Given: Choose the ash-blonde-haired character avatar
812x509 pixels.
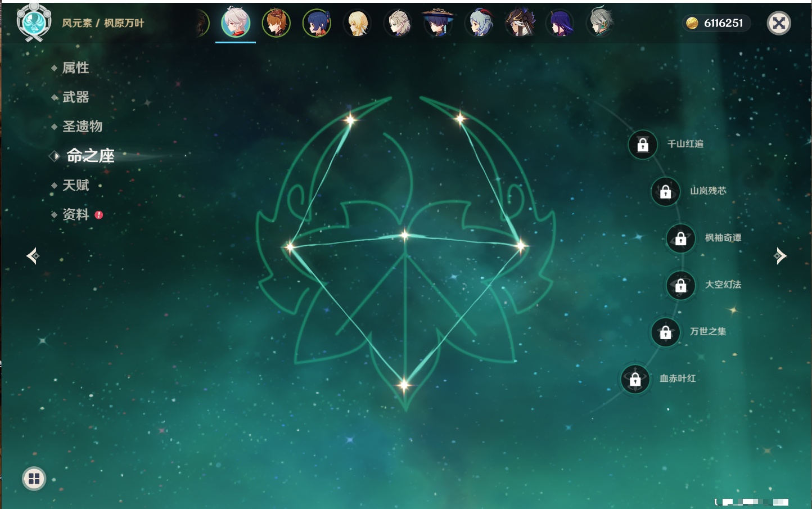Looking at the screenshot, I should point(398,23).
